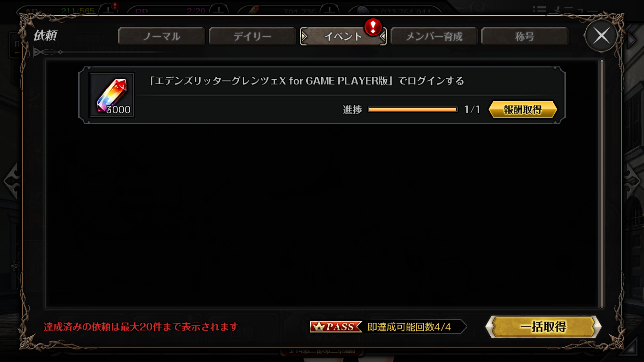Tap the red exclamation badge on イベント tab

[373, 27]
